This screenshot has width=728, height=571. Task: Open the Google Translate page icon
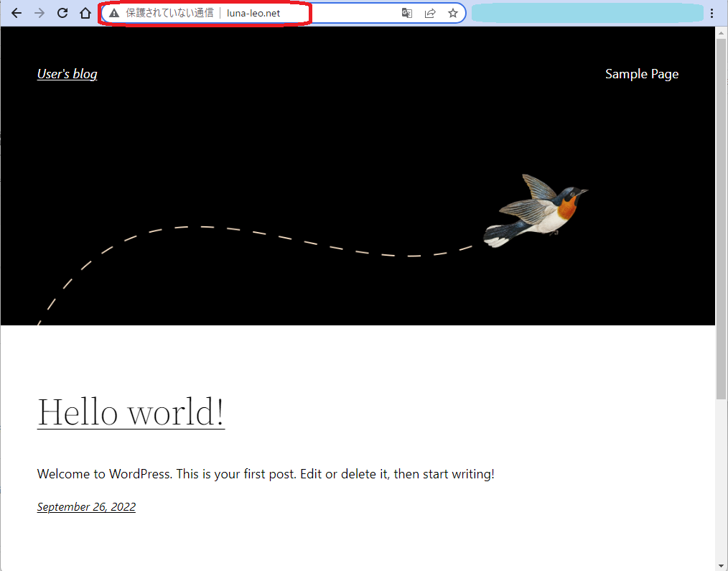tap(406, 13)
